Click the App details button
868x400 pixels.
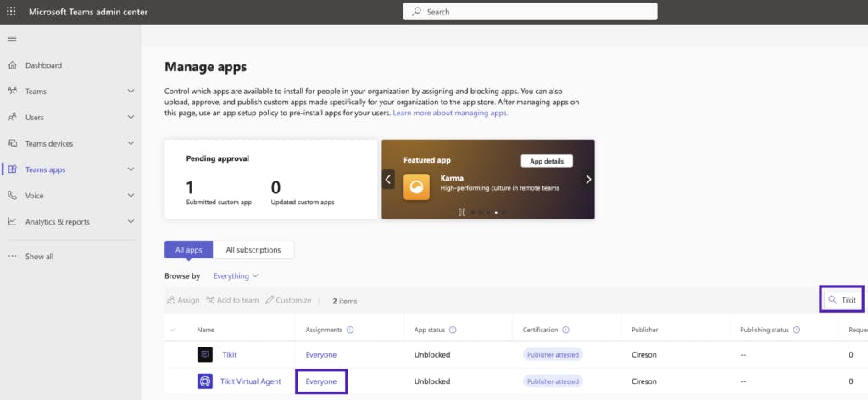(546, 161)
